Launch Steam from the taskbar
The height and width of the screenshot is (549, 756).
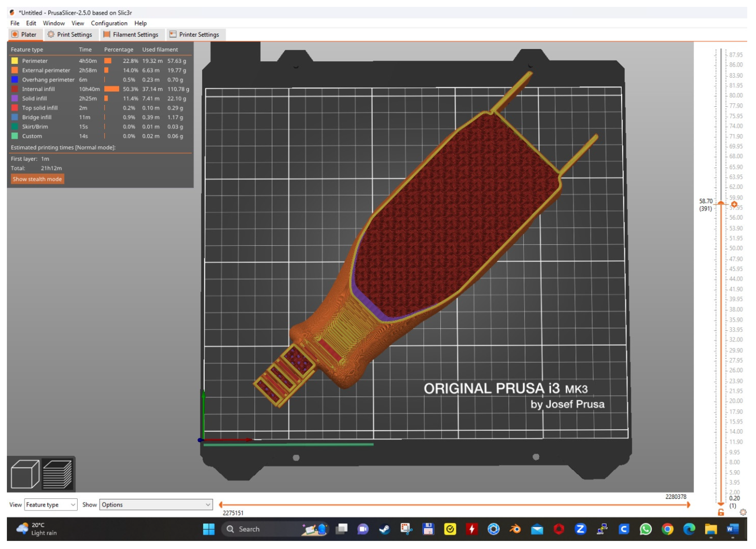coord(384,529)
